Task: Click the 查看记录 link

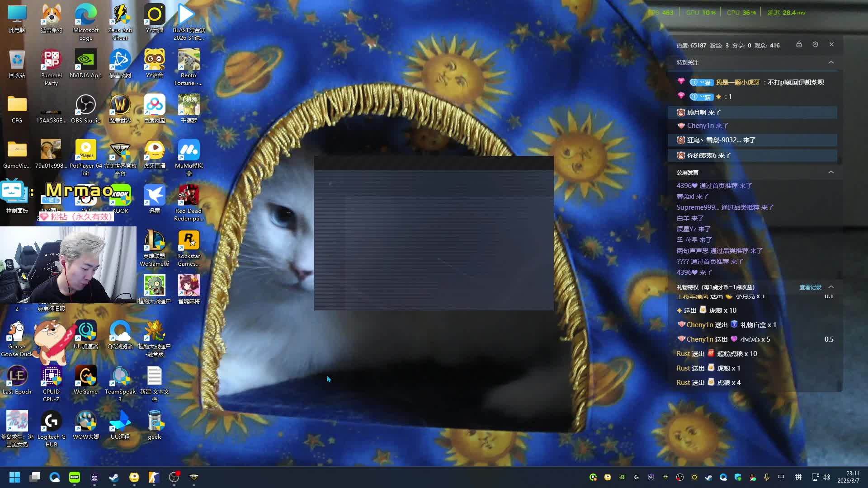Action: pyautogui.click(x=810, y=287)
